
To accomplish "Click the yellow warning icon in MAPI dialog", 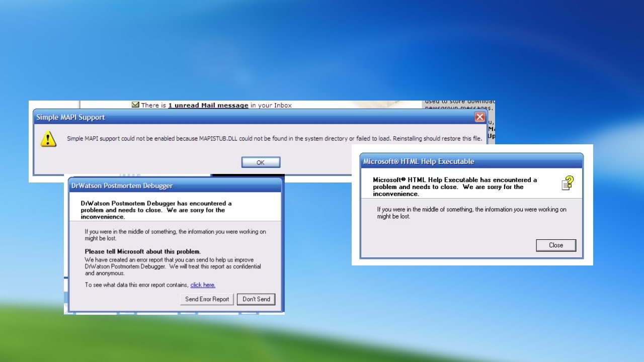I will click(48, 139).
